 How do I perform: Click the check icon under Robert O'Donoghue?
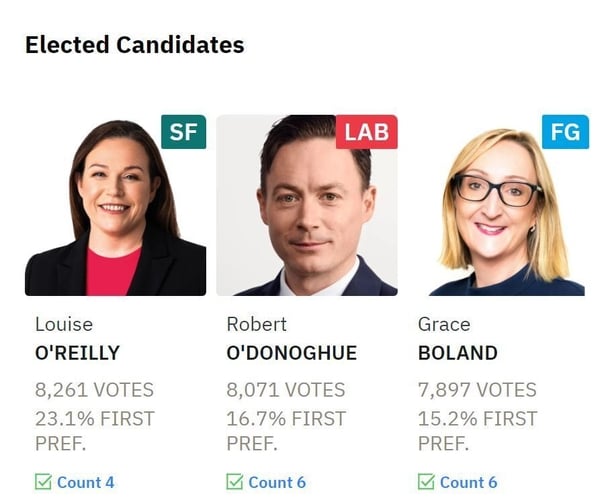pos(235,482)
